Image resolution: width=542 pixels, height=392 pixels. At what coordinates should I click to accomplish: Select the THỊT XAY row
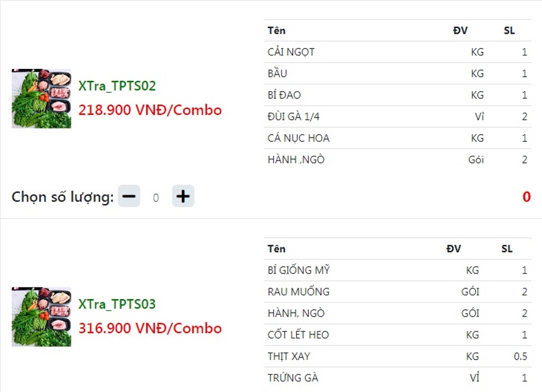tap(398, 357)
